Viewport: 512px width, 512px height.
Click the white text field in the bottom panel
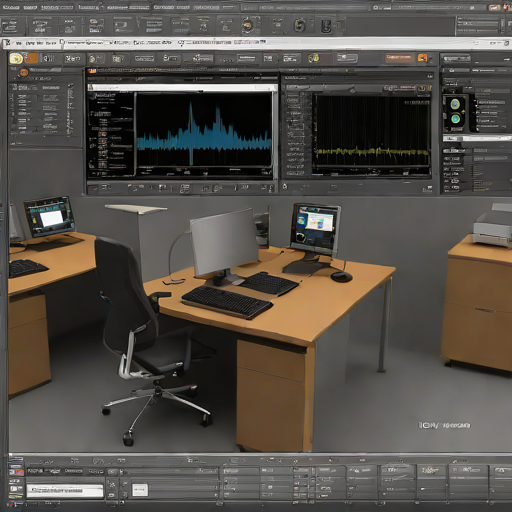[x=65, y=491]
